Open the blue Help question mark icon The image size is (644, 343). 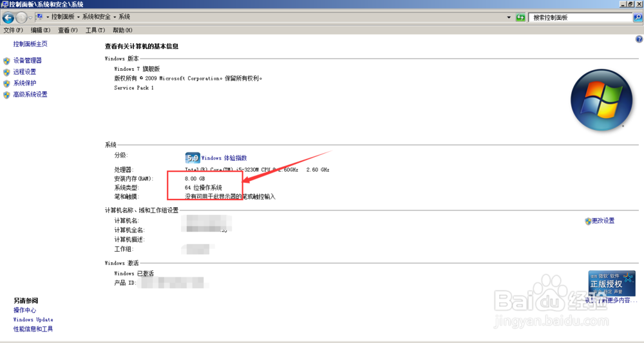click(639, 39)
